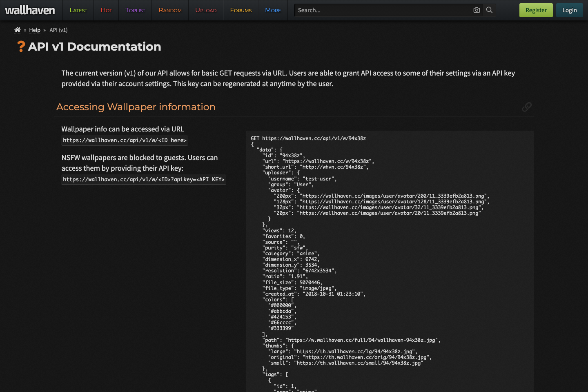Click the search magnifier icon
Viewport: 588px width, 392px height.
[489, 10]
